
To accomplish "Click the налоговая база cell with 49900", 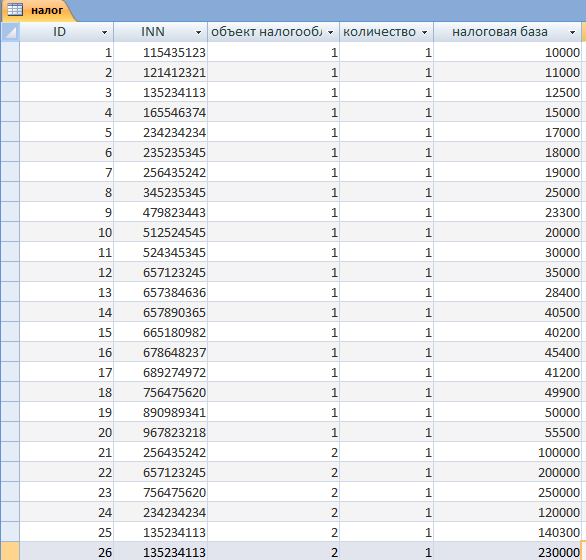I will tap(507, 392).
